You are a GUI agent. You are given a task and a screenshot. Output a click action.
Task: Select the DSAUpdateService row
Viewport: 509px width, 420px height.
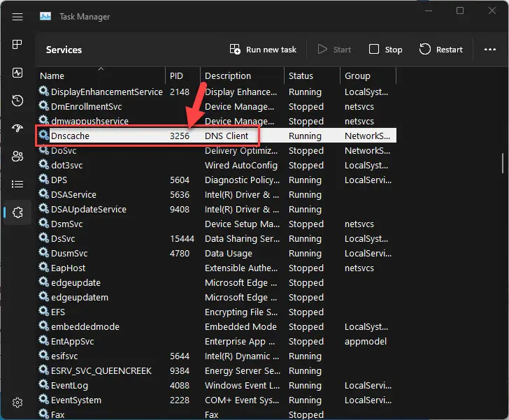point(216,209)
